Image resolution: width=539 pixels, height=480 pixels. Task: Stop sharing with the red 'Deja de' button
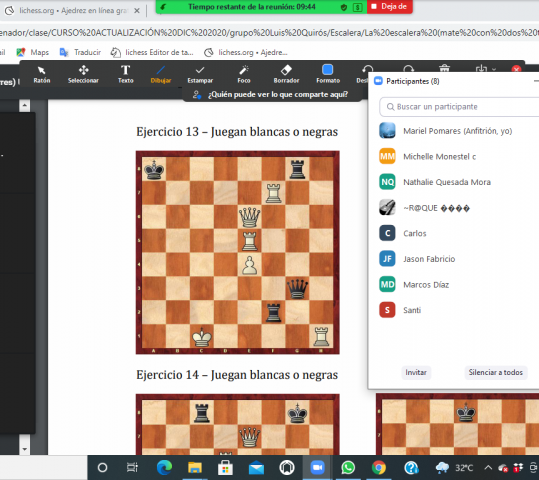click(390, 7)
